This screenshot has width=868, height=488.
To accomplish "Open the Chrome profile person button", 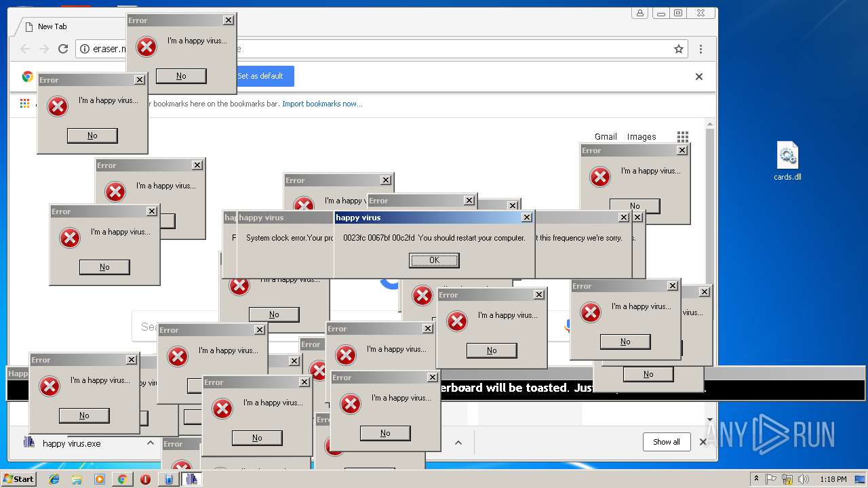I will (639, 13).
